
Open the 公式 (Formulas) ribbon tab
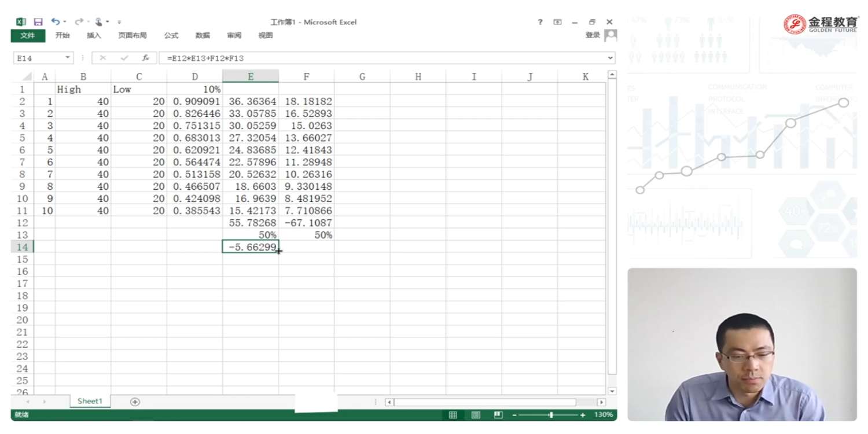(x=171, y=35)
